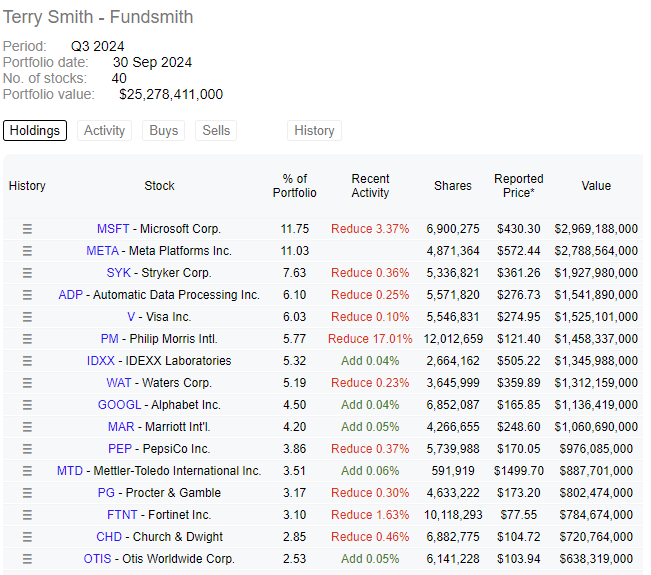The width and height of the screenshot is (651, 575).
Task: Open the SYK ticker link
Action: (119, 273)
